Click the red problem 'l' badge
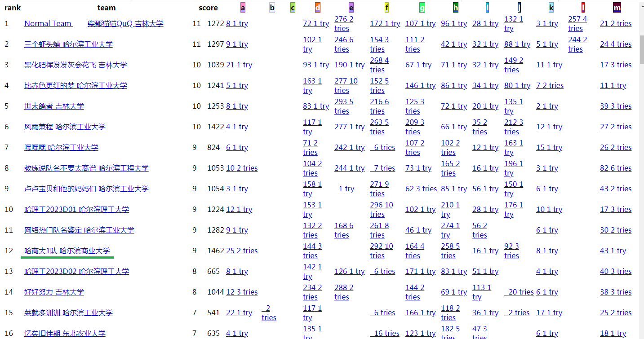This screenshot has height=339, width=644. click(583, 8)
